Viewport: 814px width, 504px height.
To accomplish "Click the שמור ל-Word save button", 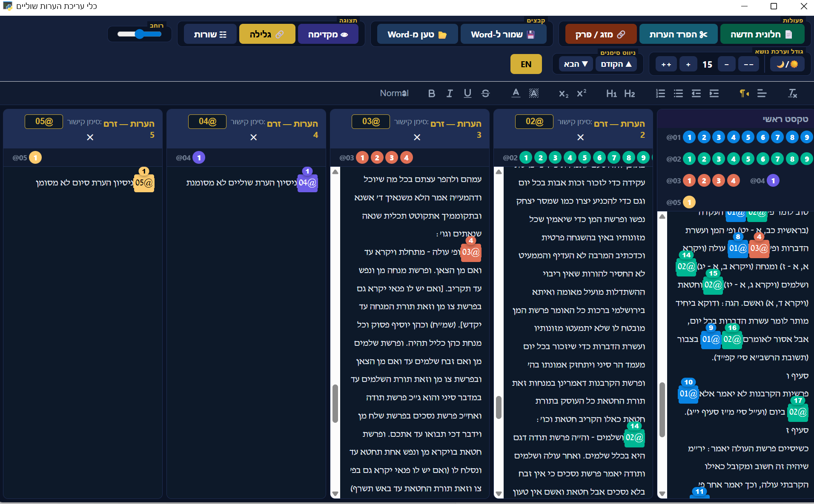I will coord(503,34).
